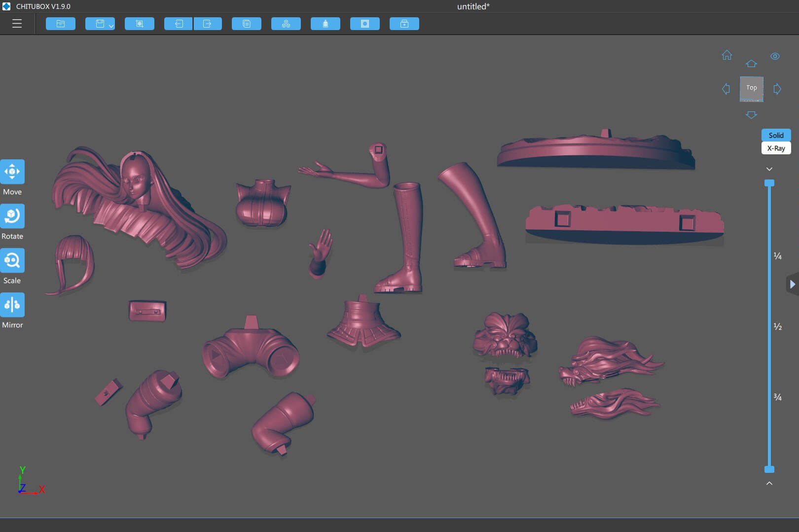
Task: Open the hamburger main menu
Action: pos(17,24)
